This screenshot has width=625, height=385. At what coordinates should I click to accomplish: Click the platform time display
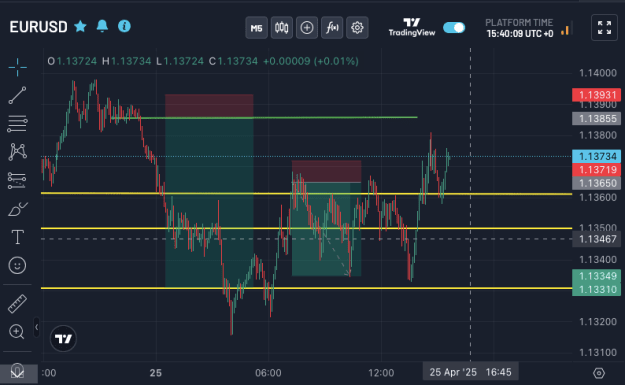519,28
